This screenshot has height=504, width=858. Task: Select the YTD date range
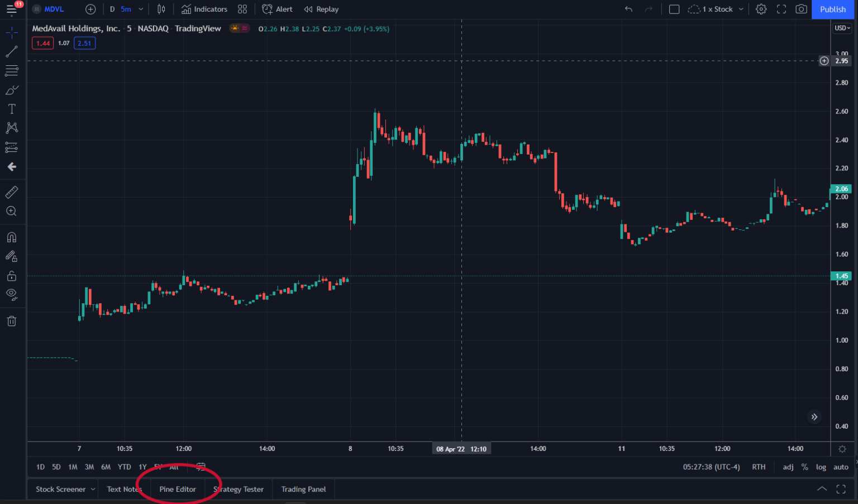[124, 467]
